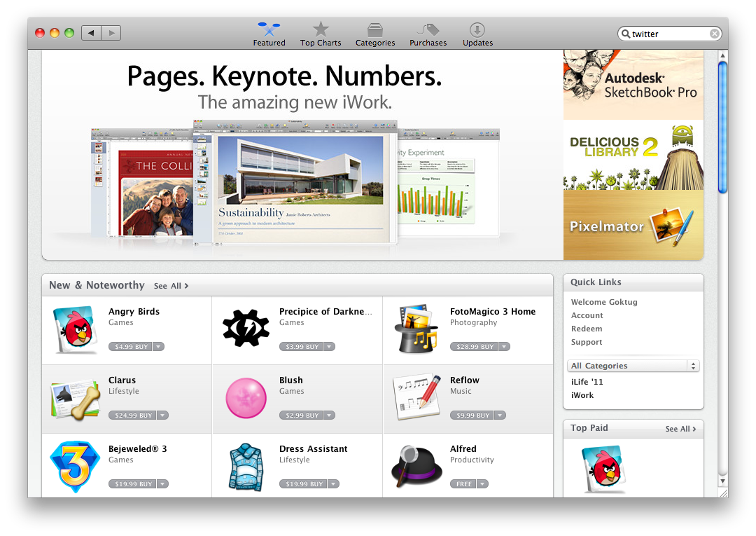Switch to the Top Charts tab

[321, 34]
